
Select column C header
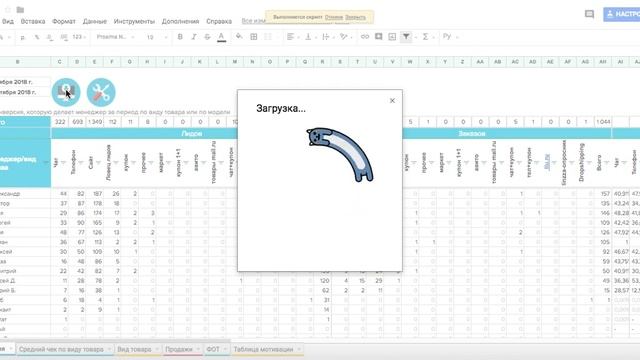[60, 62]
